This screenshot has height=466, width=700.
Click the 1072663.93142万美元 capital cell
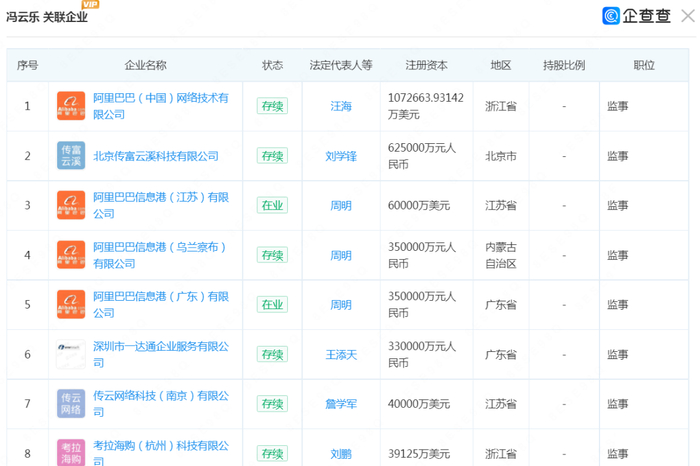pyautogui.click(x=426, y=106)
